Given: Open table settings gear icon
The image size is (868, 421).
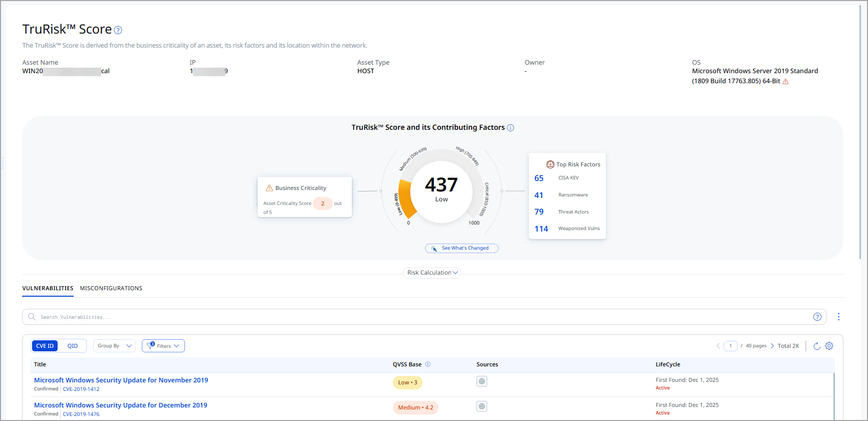Looking at the screenshot, I should coord(829,346).
